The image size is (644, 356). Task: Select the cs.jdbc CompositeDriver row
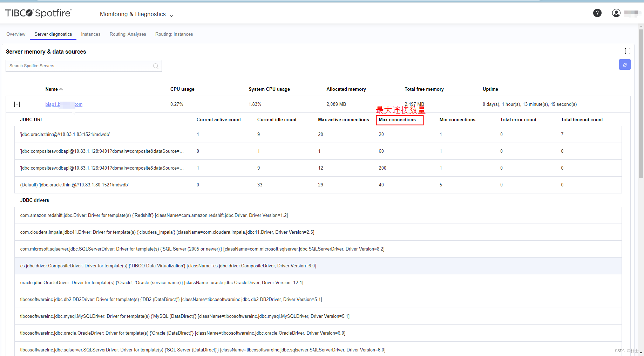[318, 266]
